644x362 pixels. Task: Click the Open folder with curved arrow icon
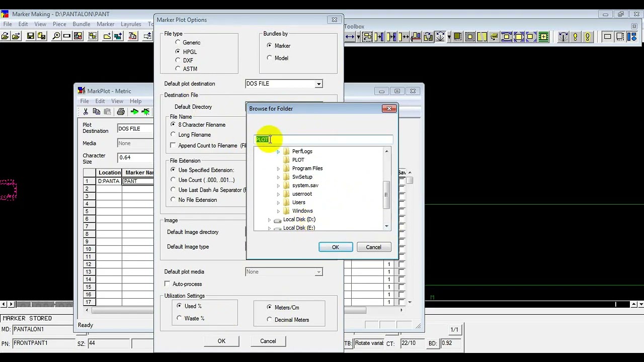click(5, 36)
